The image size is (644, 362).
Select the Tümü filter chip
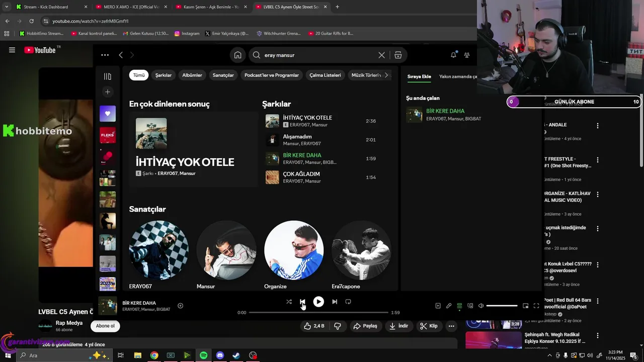tap(139, 75)
